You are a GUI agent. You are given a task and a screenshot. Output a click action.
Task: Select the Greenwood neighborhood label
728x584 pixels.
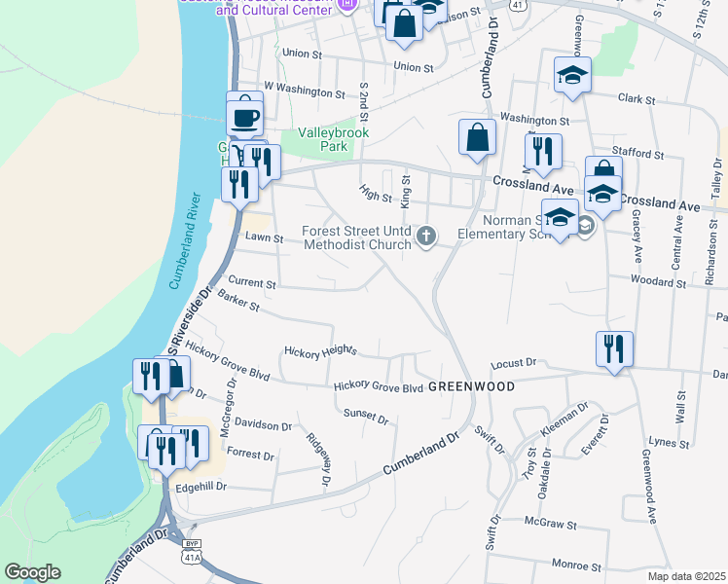(x=471, y=386)
